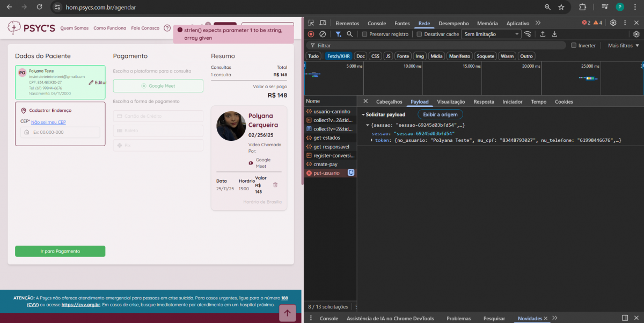Open Sem limitação throttling dropdown
The height and width of the screenshot is (323, 644).
click(x=492, y=34)
